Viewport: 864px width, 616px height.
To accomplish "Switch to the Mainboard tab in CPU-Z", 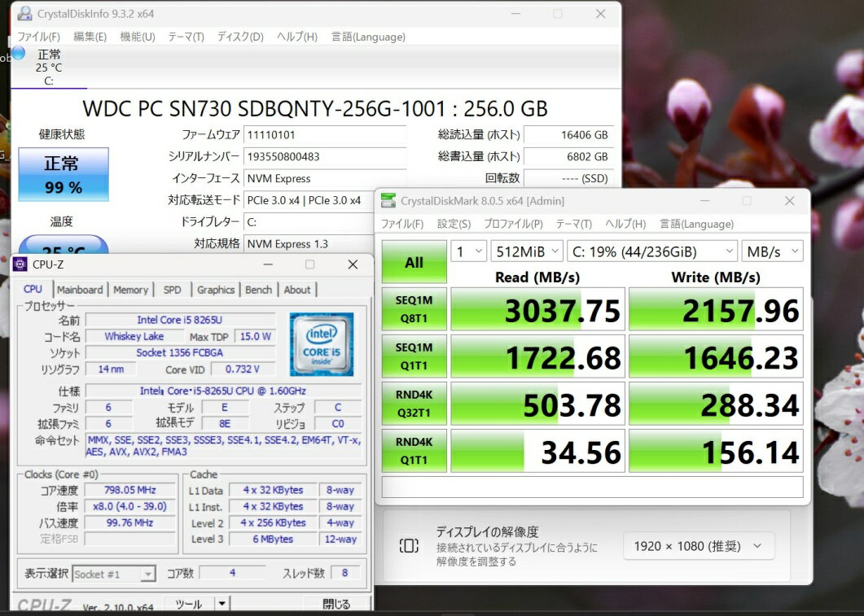I will (x=80, y=290).
